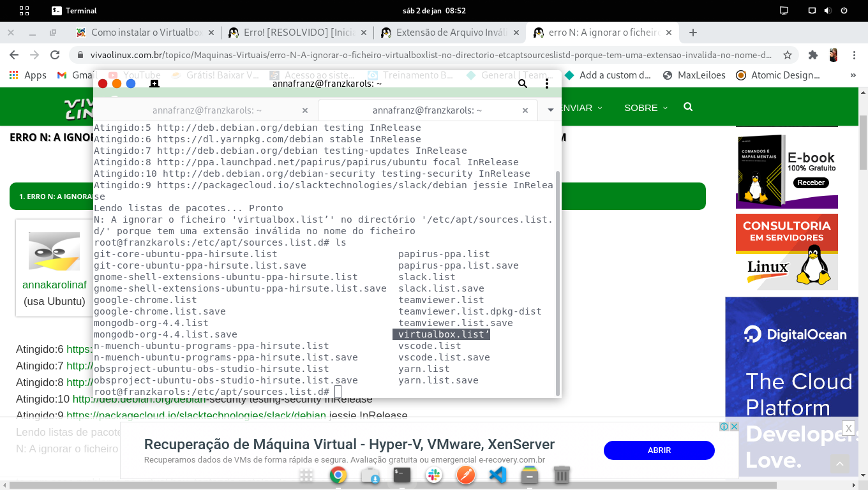
Task: Close the second terminal tab
Action: 525,110
